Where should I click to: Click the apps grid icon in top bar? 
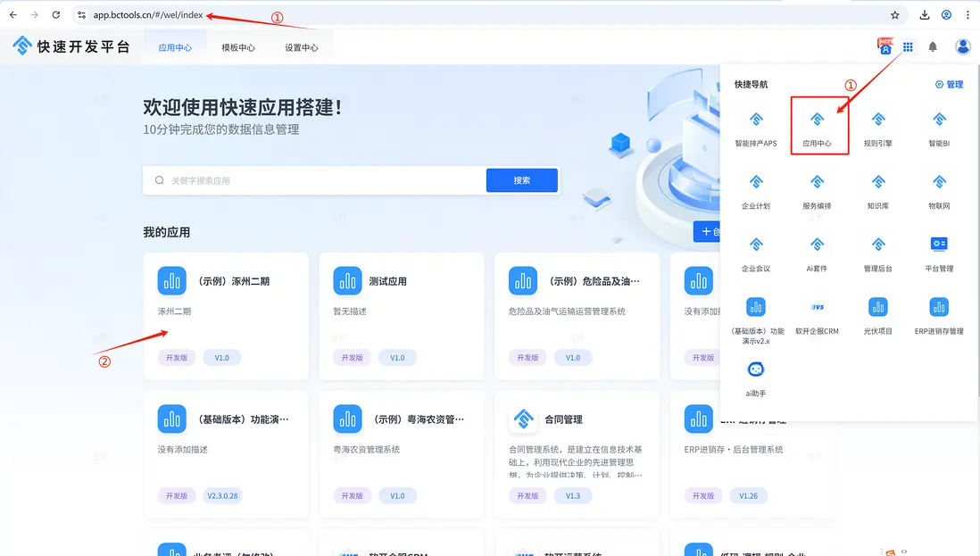(908, 47)
